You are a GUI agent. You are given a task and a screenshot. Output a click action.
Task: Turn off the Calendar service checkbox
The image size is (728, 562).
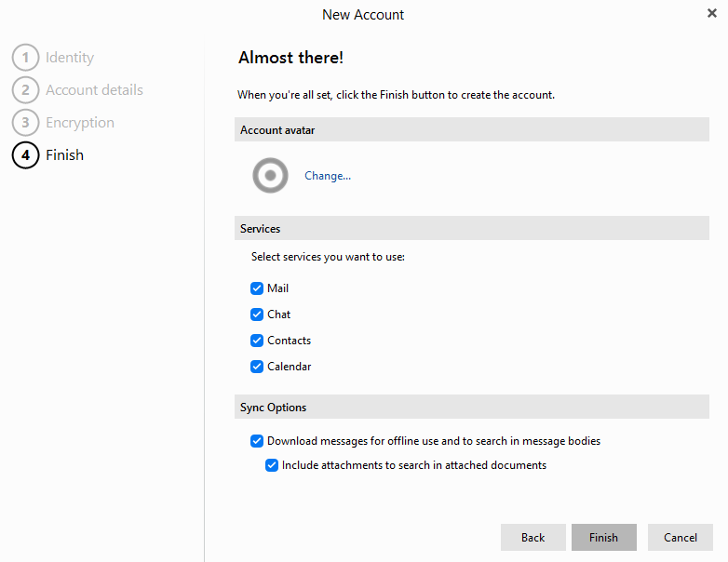point(257,367)
